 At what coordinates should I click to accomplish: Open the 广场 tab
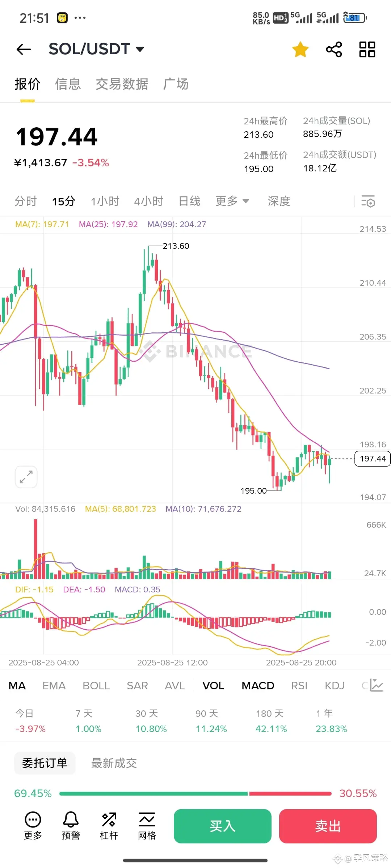[176, 84]
